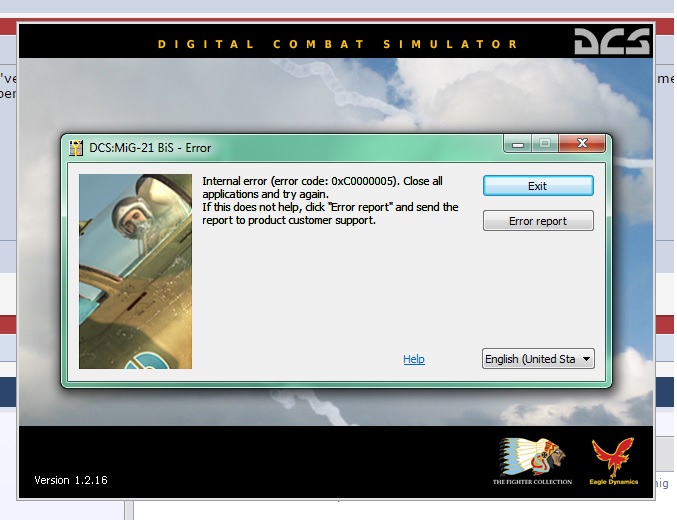This screenshot has width=677, height=520.
Task: Open the Error report button
Action: pyautogui.click(x=538, y=221)
